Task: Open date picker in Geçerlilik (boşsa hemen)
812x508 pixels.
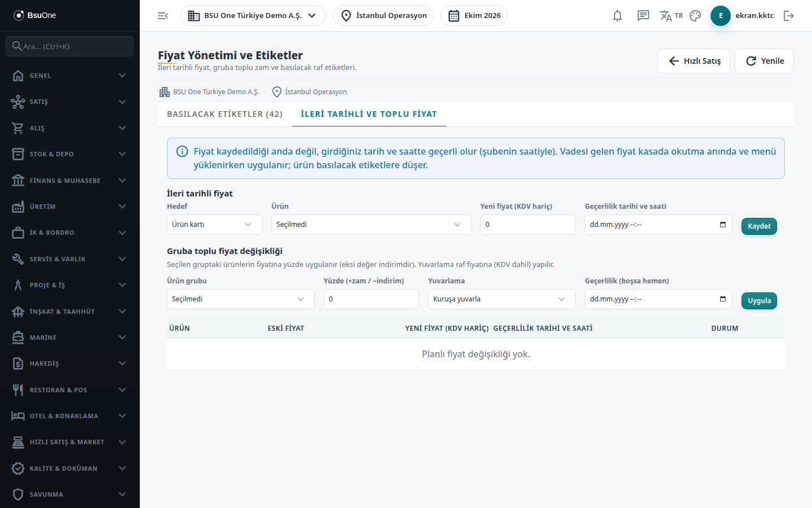Action: tap(723, 299)
